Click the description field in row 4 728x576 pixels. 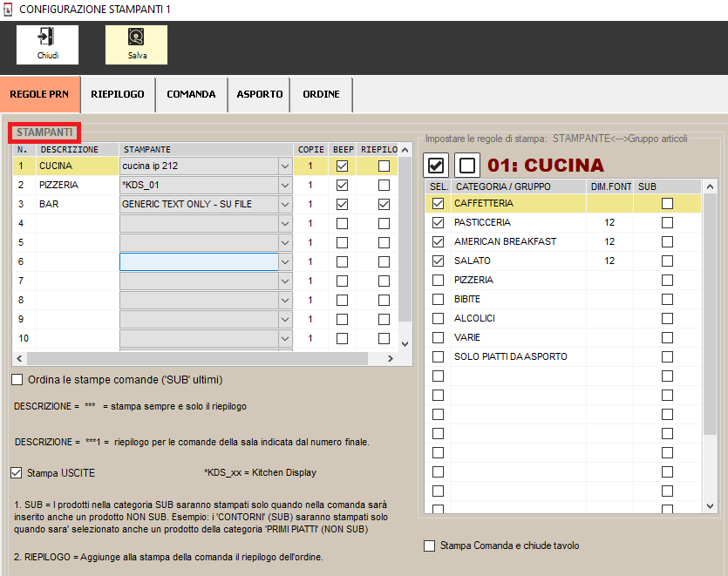[x=77, y=223]
